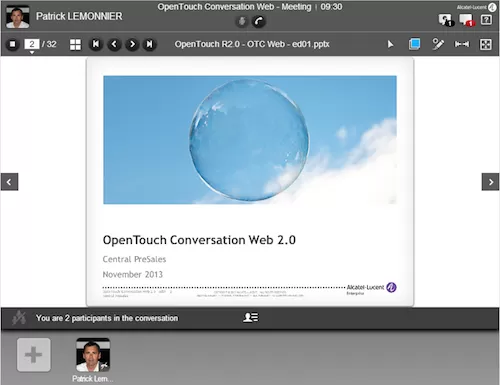Advance to next slide in toolbar
500x385 pixels.
132,44
